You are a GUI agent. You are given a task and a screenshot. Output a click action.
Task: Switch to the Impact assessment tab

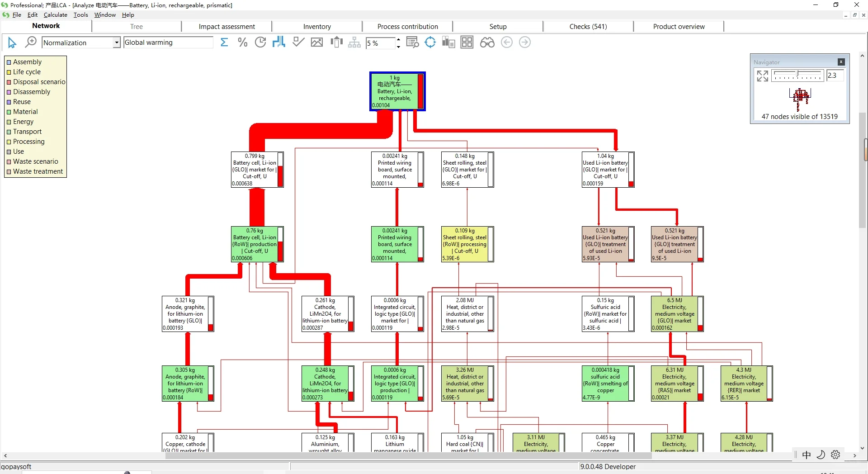[226, 27]
